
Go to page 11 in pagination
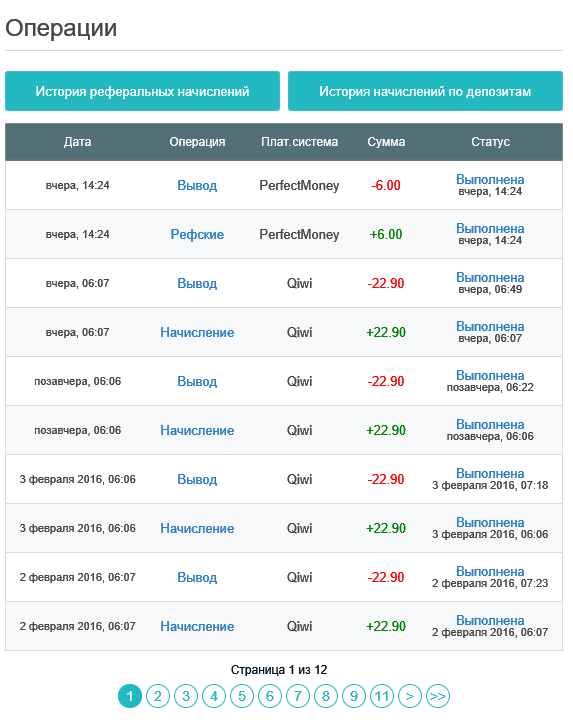(x=382, y=696)
